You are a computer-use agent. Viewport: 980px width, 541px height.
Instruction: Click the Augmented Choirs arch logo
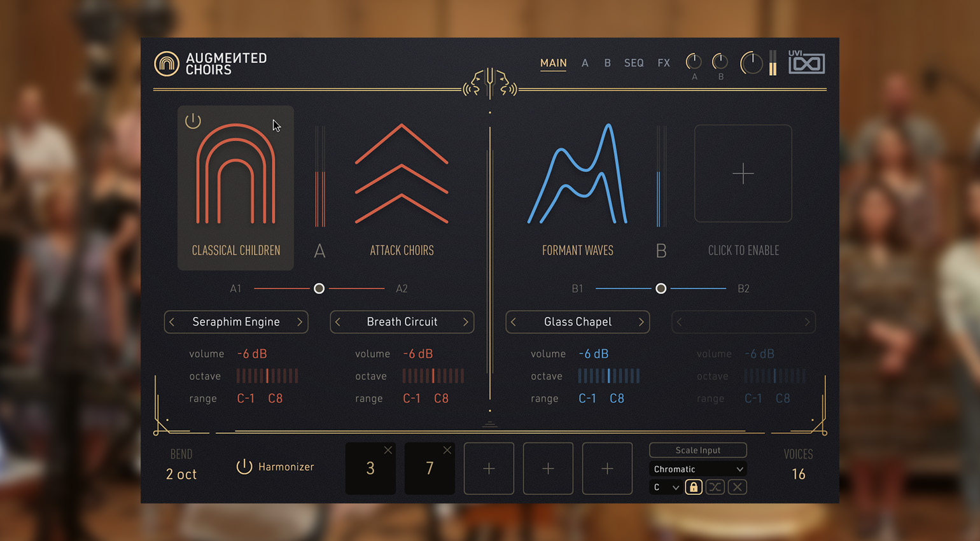[x=167, y=64]
